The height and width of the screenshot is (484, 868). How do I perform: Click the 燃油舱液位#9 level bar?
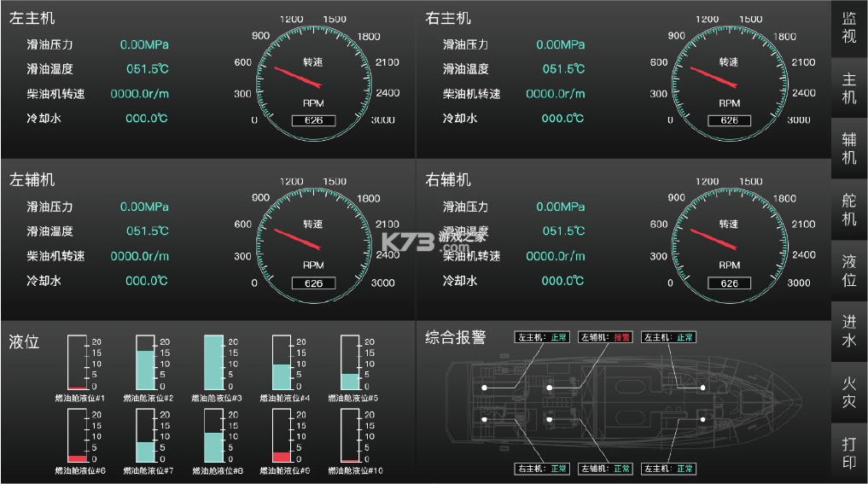pyautogui.click(x=282, y=435)
